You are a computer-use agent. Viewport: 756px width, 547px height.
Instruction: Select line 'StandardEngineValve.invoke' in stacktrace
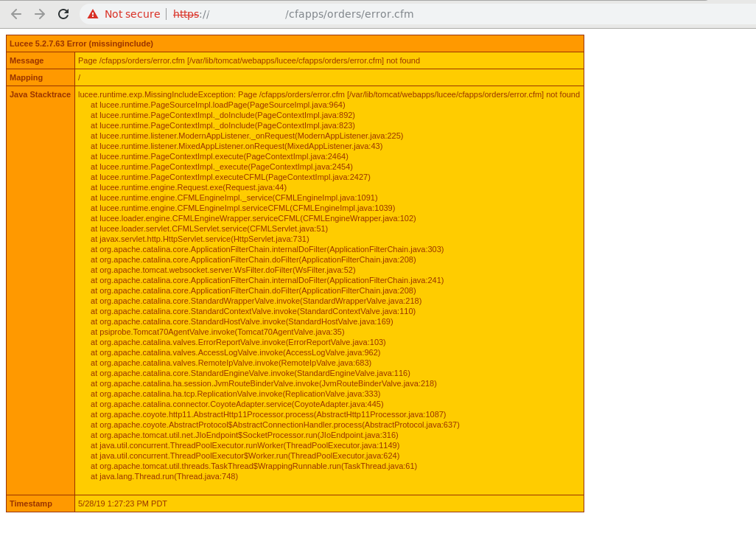251,373
